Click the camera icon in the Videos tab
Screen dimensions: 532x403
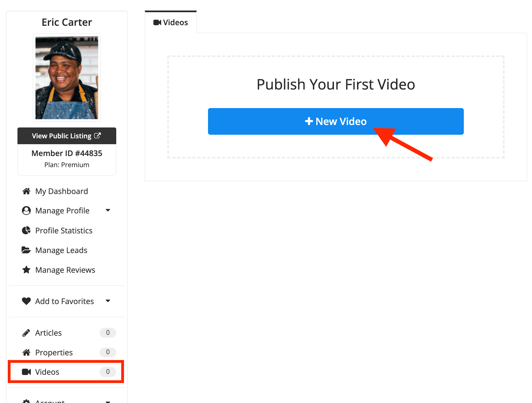click(157, 22)
